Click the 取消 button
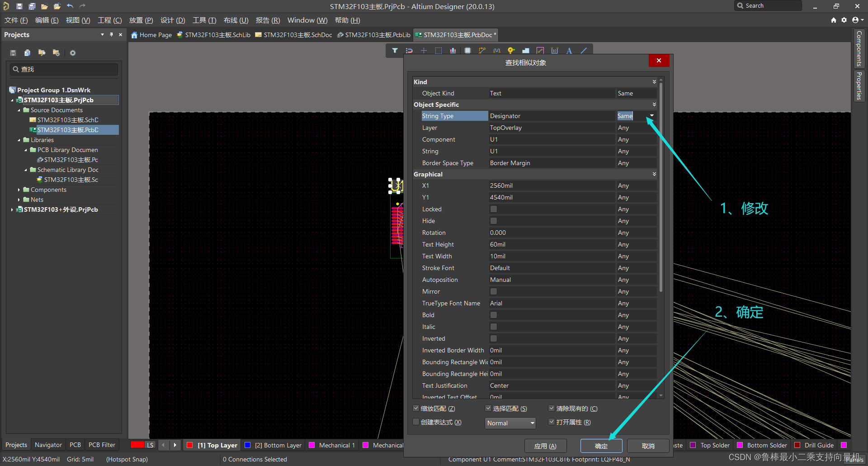This screenshot has height=466, width=868. [x=648, y=446]
